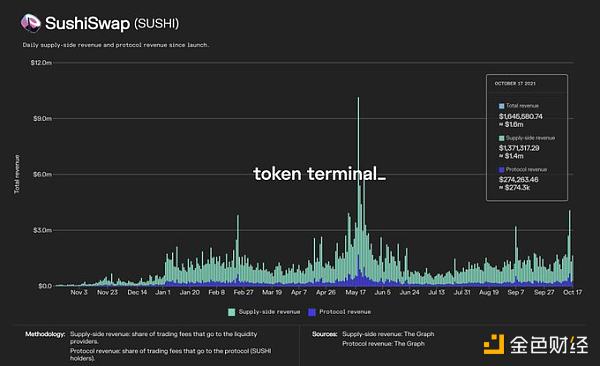Click the Protocol revenue tooltip color square
This screenshot has width=600, height=366.
tap(501, 170)
